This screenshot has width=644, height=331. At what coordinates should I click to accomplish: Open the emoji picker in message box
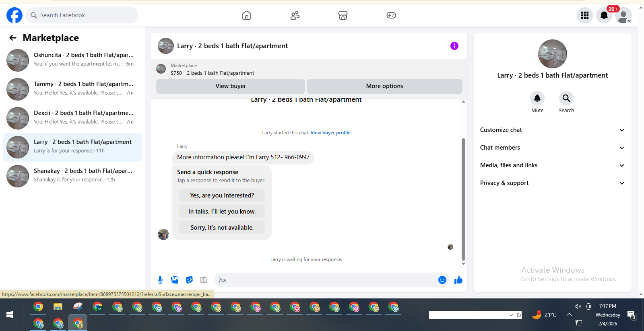point(442,280)
